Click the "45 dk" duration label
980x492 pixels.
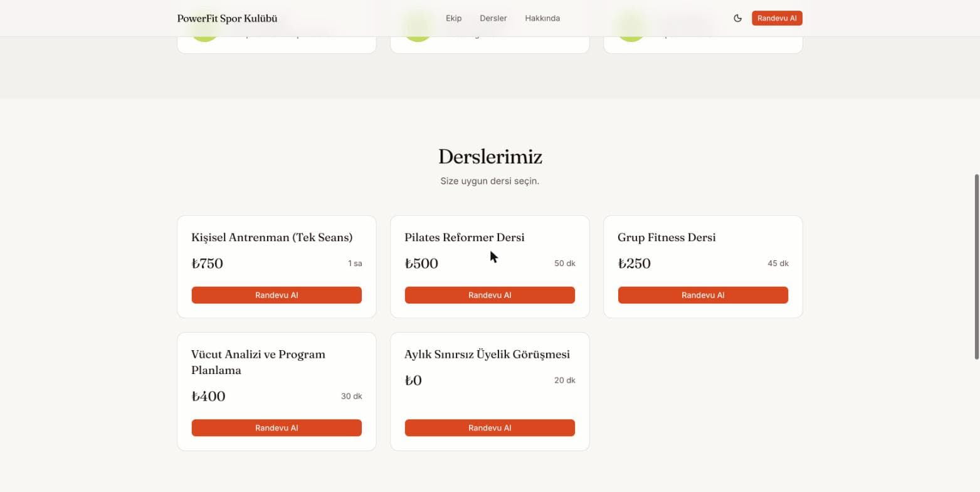click(x=778, y=264)
